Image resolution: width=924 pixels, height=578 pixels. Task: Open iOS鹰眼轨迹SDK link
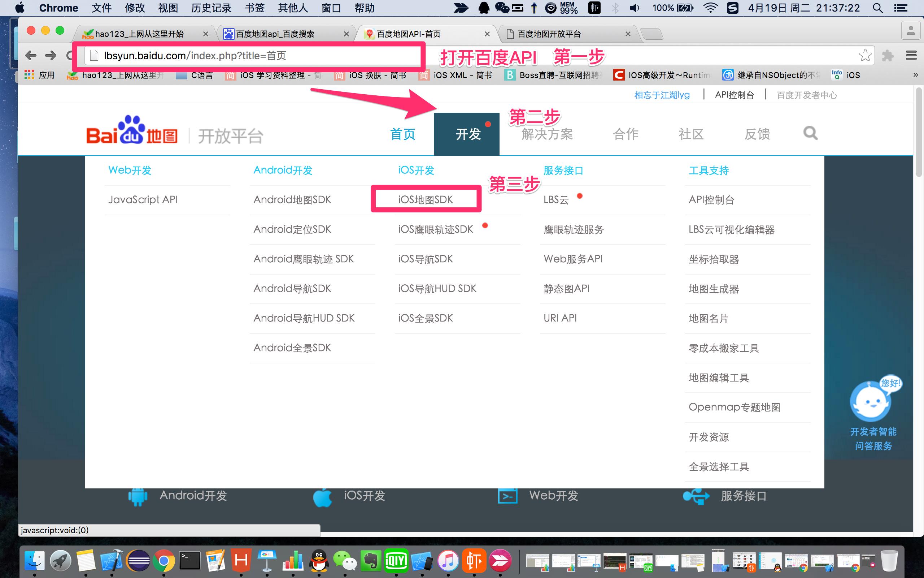(x=436, y=229)
